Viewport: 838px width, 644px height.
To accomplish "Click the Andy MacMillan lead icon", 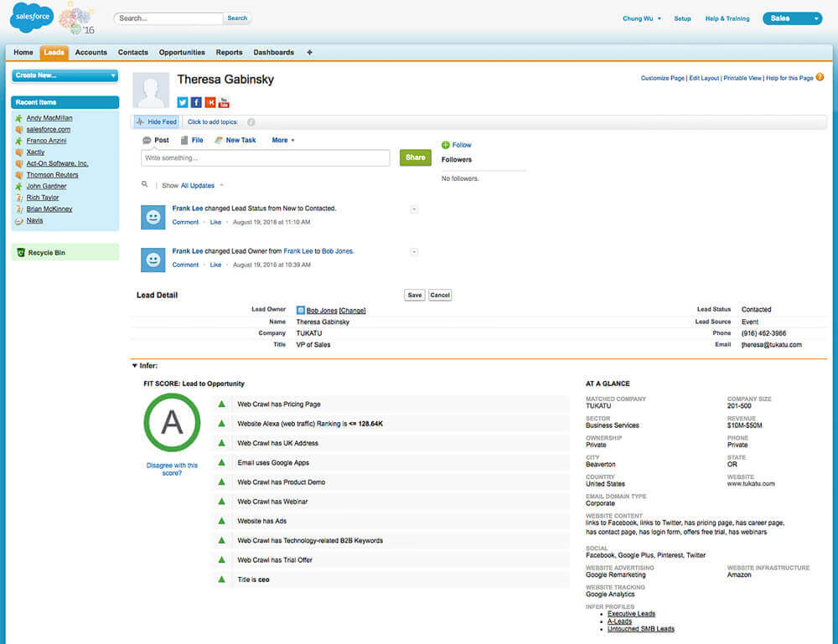I will (x=19, y=118).
